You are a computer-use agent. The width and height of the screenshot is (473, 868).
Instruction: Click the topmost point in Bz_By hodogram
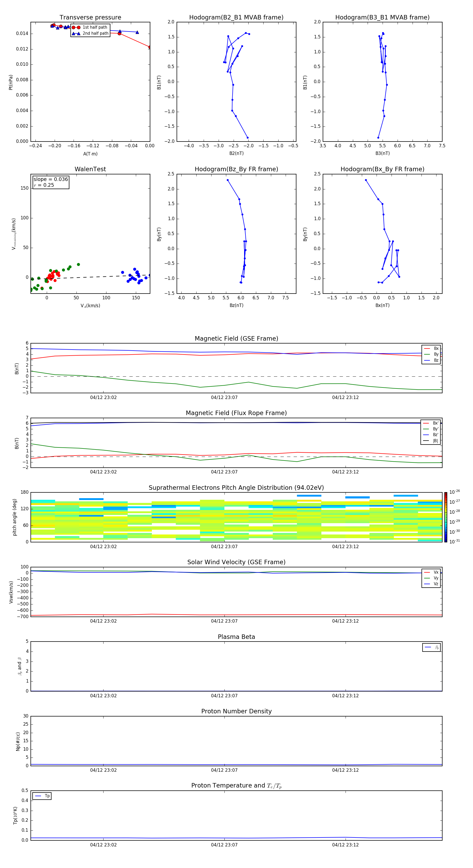point(228,180)
